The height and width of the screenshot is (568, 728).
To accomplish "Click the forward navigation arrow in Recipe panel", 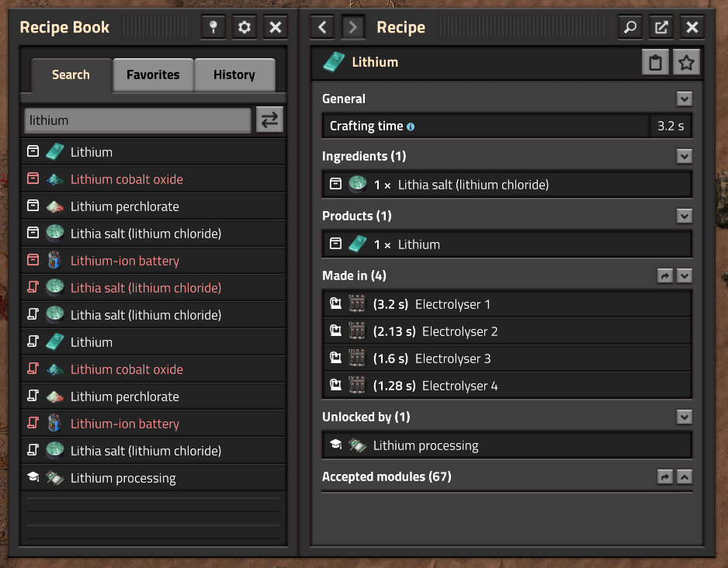I will pyautogui.click(x=352, y=26).
